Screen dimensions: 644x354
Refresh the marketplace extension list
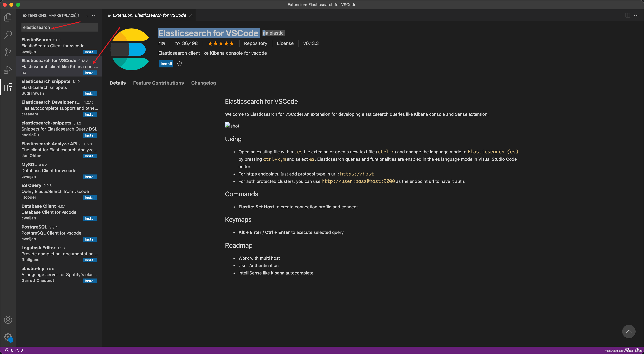pos(77,15)
